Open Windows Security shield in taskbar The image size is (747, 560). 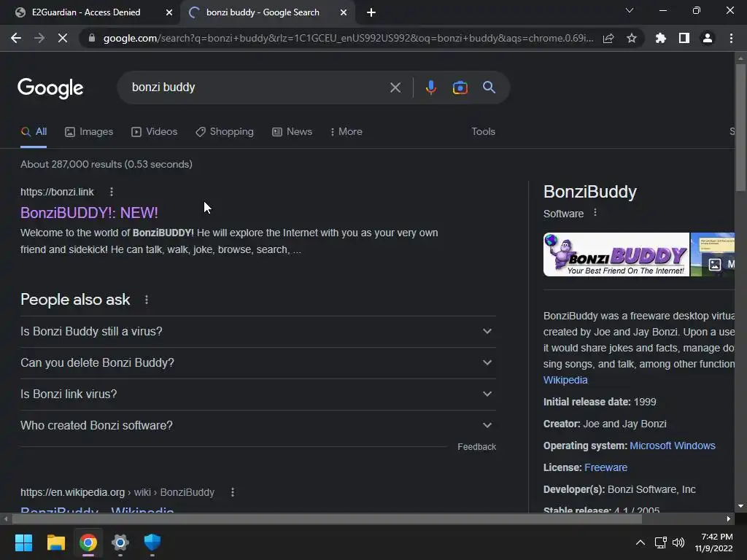coord(152,542)
